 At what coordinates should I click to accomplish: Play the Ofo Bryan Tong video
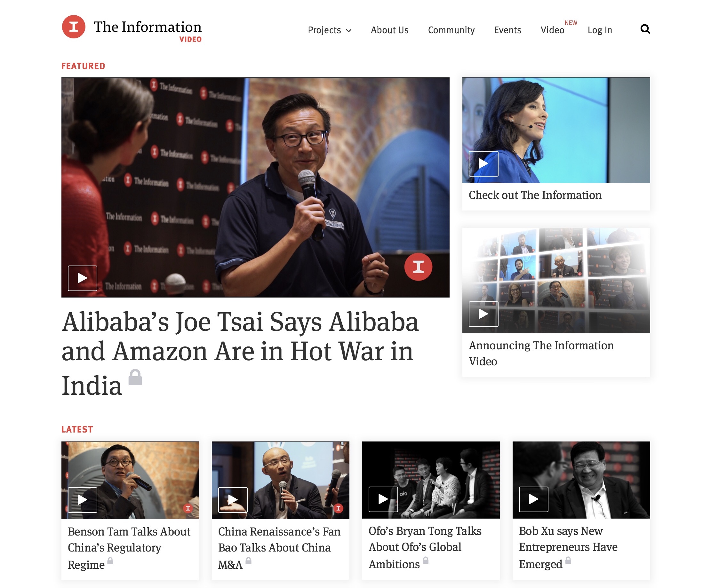tap(383, 499)
